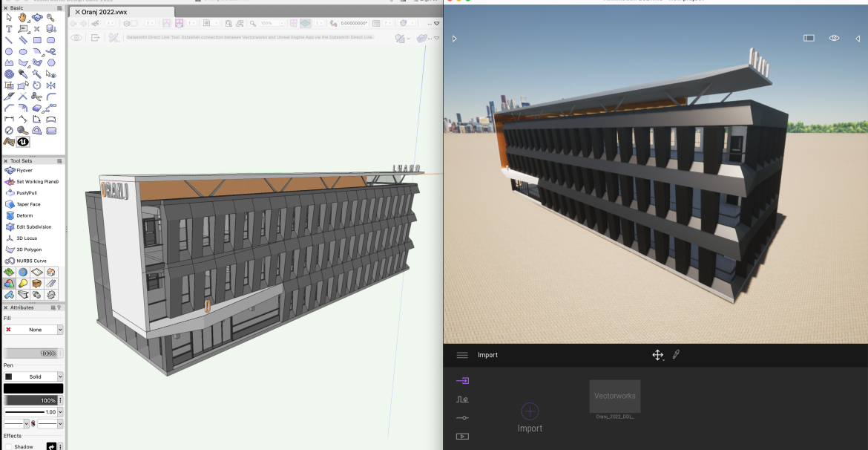Image resolution: width=868 pixels, height=450 pixels.
Task: Select the Unreal Datasmith Direct Link tool
Action: pos(23,142)
